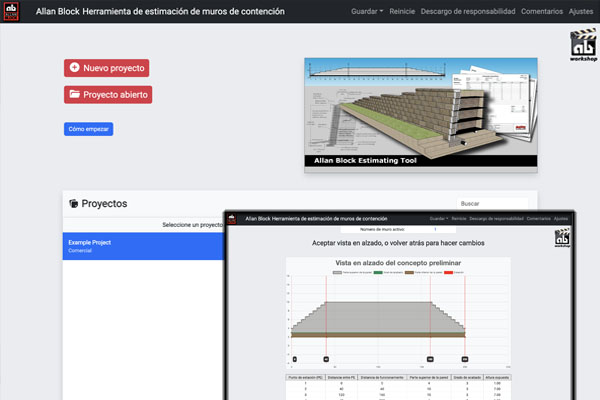Open the AB workshop clapperboard icon on main page
This screenshot has width=600, height=400.
click(x=583, y=45)
